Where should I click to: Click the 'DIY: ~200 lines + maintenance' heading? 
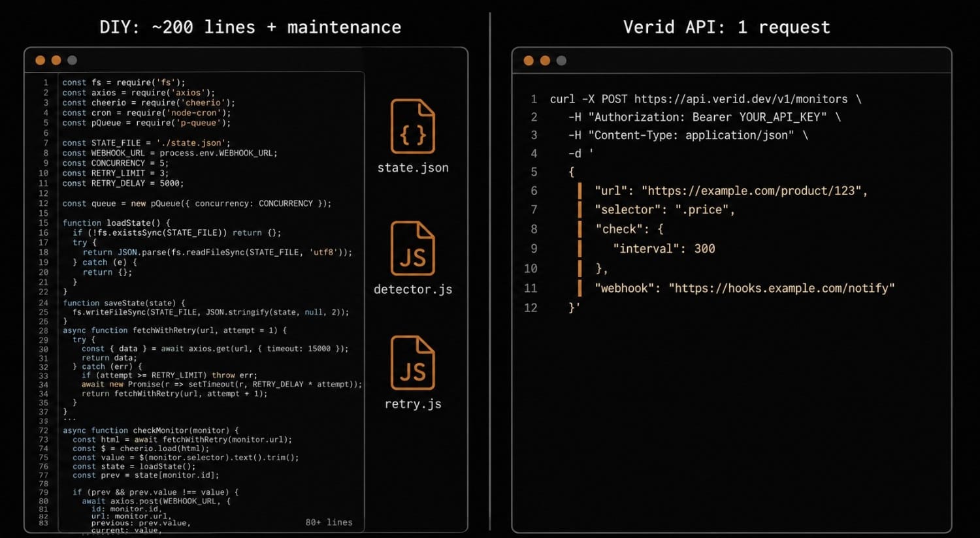click(x=250, y=27)
